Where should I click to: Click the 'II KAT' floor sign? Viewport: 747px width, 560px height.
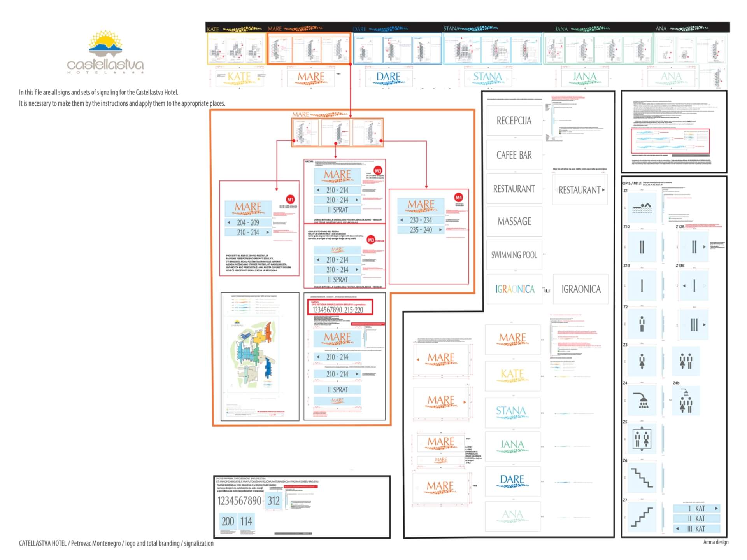click(697, 518)
